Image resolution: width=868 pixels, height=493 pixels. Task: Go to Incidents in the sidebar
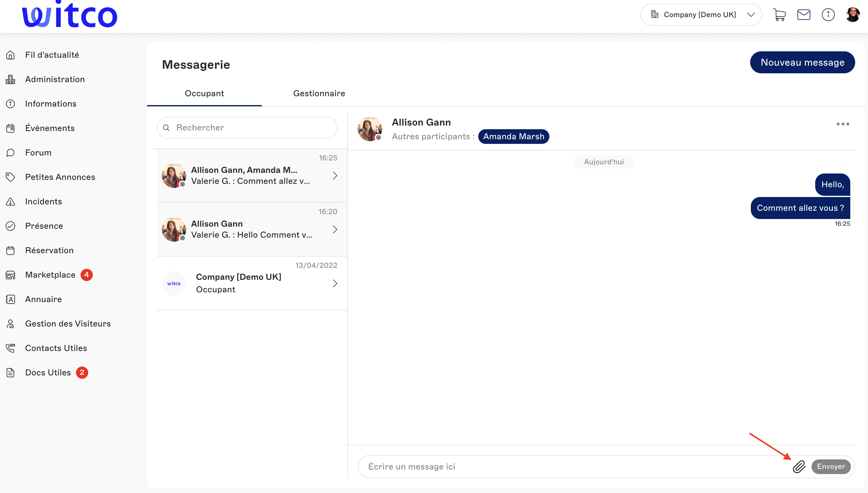[43, 202]
